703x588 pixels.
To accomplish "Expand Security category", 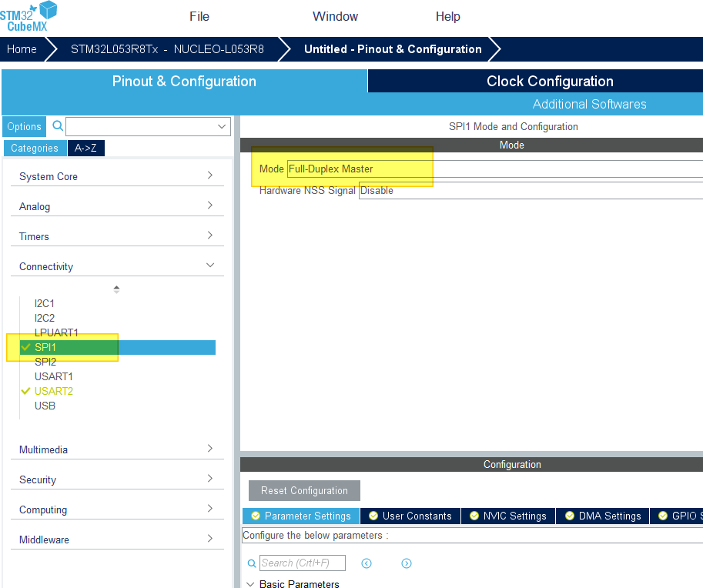I will (x=117, y=479).
